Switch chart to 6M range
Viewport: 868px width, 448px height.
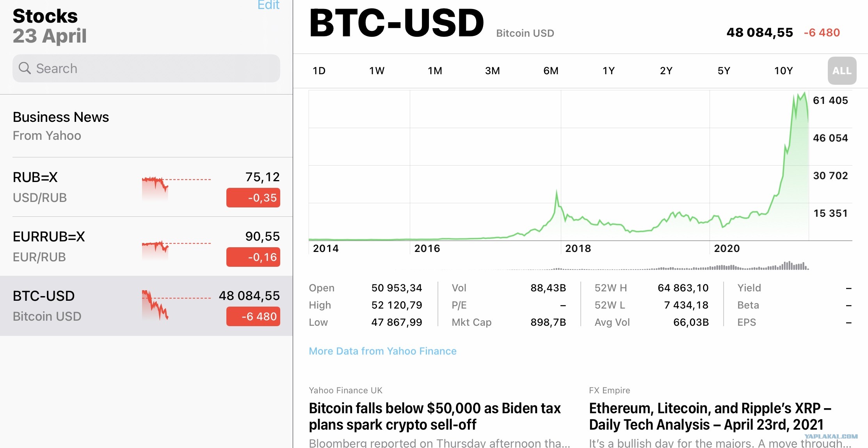(551, 71)
